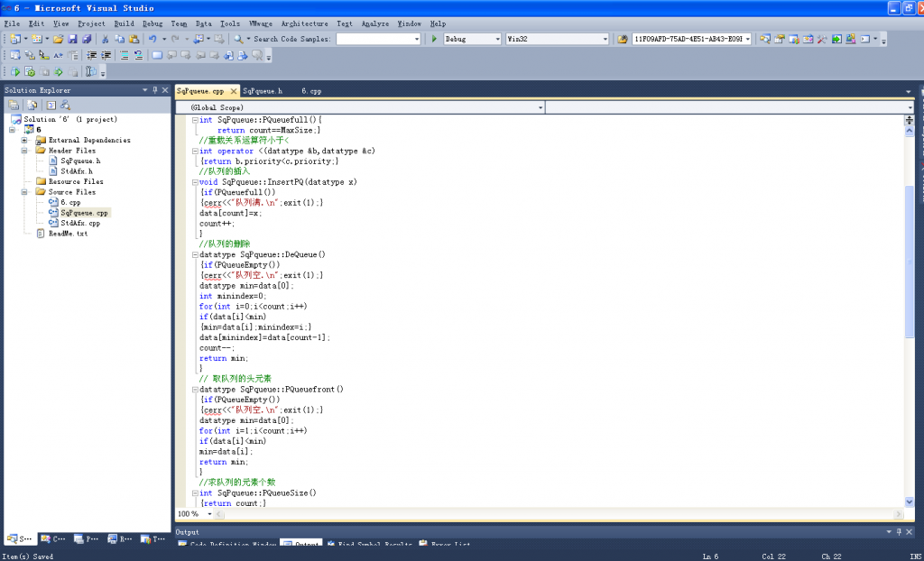Screen dimensions: 924x561
Task: Click the Paste icon on the toolbar
Action: click(134, 39)
